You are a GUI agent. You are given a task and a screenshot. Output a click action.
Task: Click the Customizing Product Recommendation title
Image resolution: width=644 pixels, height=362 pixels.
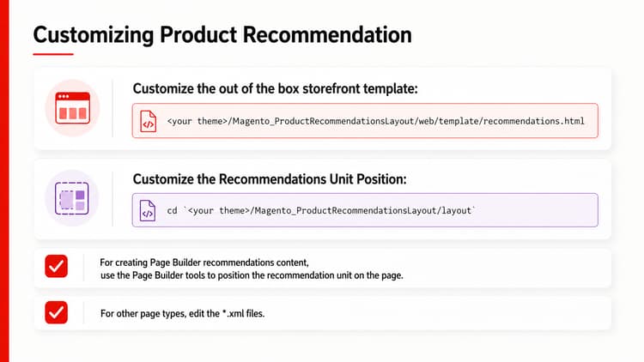(222, 34)
